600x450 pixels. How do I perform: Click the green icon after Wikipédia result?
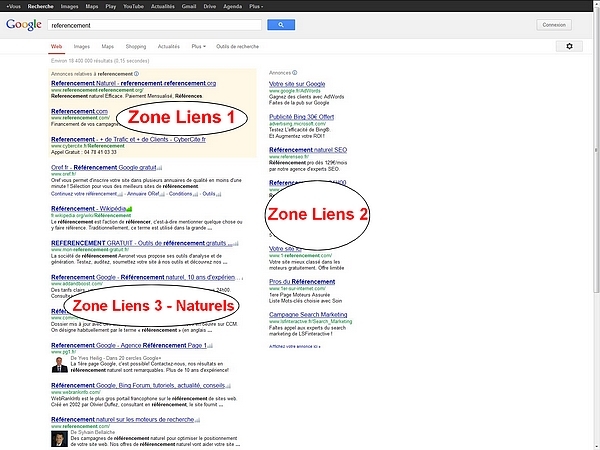129,209
